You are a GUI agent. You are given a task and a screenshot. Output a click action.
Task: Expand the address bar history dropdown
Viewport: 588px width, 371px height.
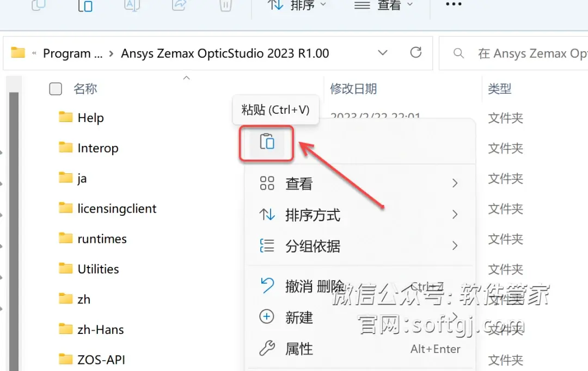383,52
